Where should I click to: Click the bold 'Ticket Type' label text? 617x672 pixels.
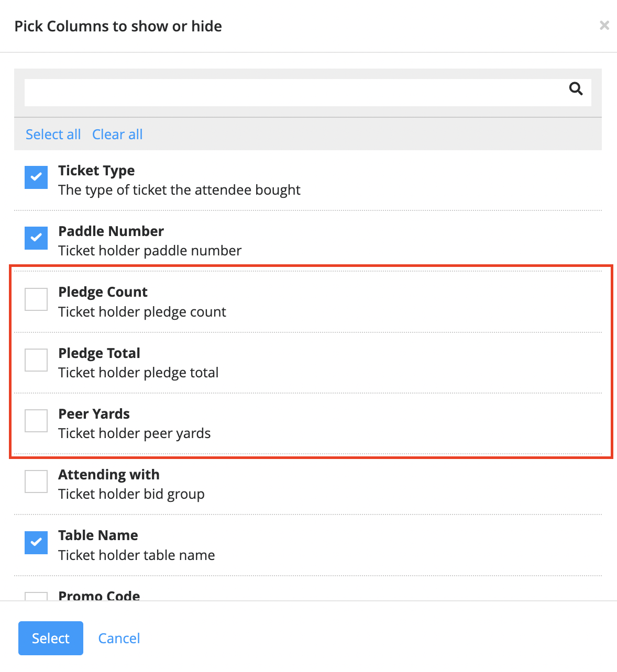coord(96,171)
